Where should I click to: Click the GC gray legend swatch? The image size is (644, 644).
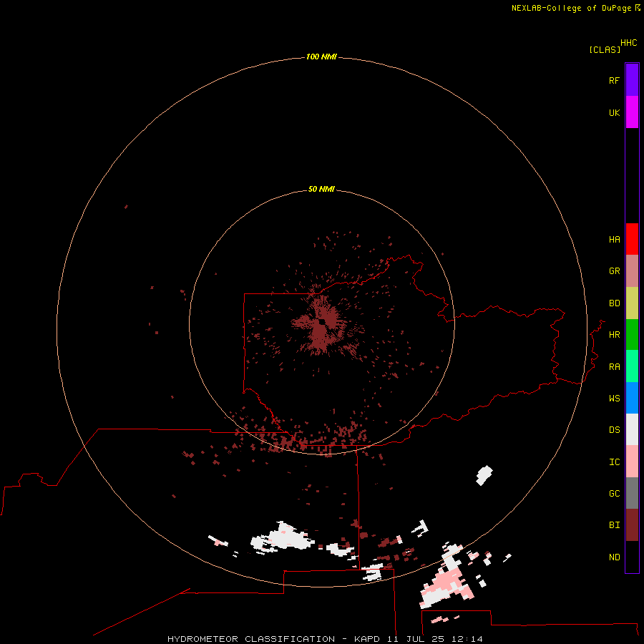(x=632, y=493)
